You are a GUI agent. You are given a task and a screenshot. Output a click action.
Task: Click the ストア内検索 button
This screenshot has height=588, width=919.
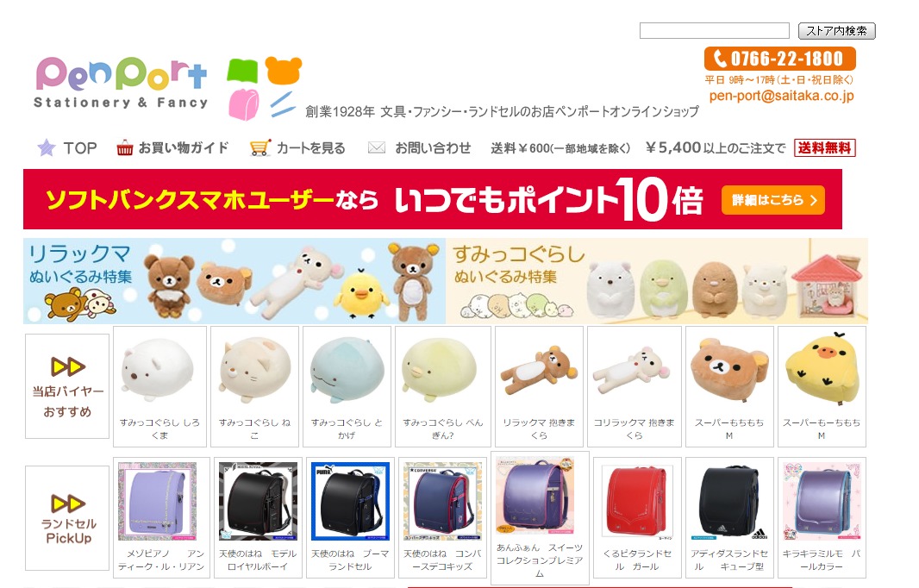pos(836,30)
